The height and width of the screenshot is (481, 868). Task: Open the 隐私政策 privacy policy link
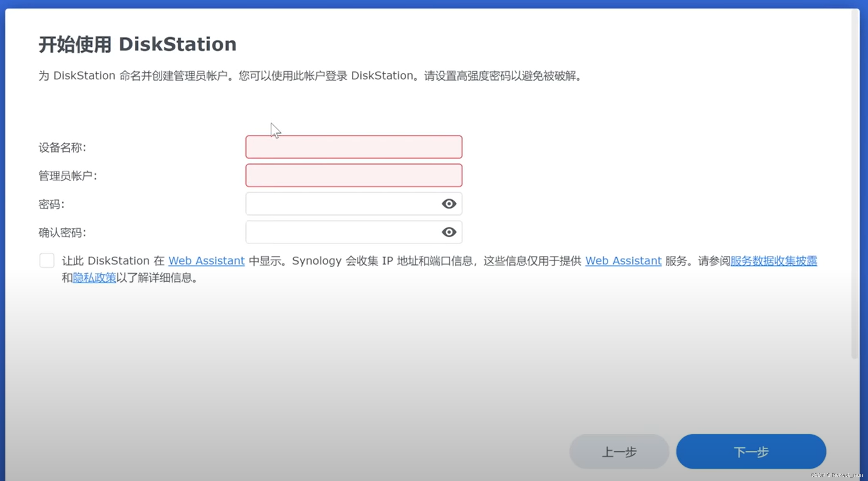click(x=94, y=278)
